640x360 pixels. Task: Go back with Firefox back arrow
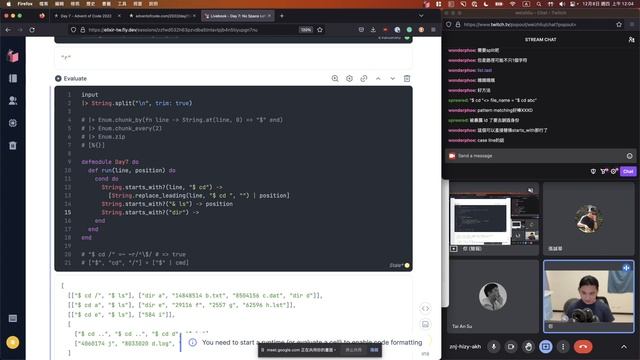[x=8, y=30]
